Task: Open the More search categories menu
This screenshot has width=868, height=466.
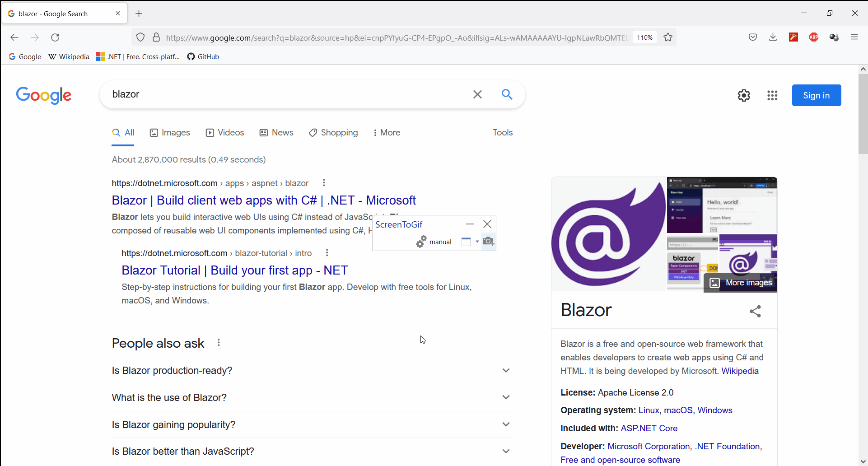Action: 387,133
